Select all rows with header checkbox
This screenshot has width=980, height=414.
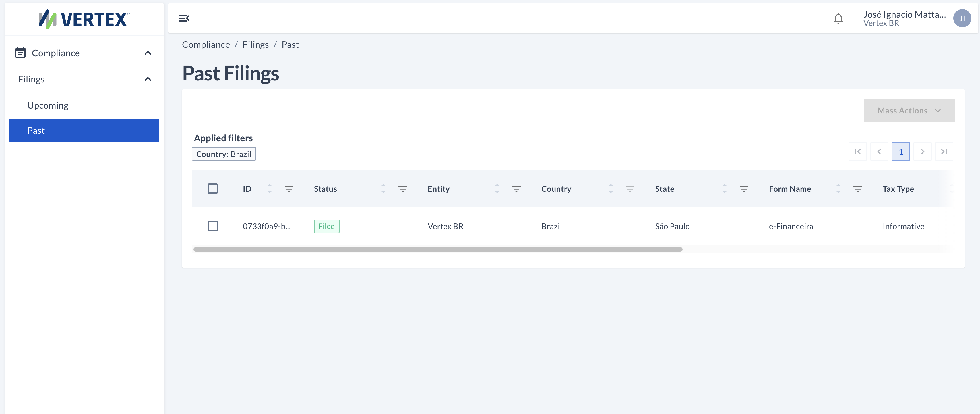tap(213, 189)
